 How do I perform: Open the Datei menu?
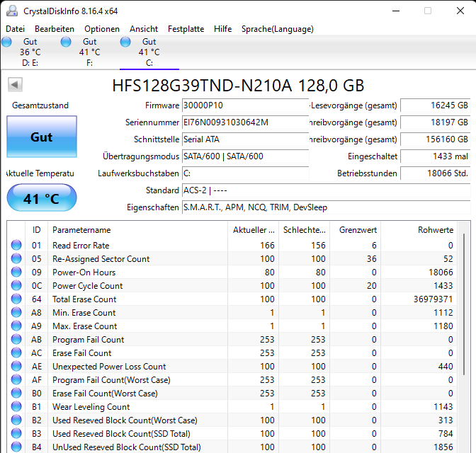15,29
